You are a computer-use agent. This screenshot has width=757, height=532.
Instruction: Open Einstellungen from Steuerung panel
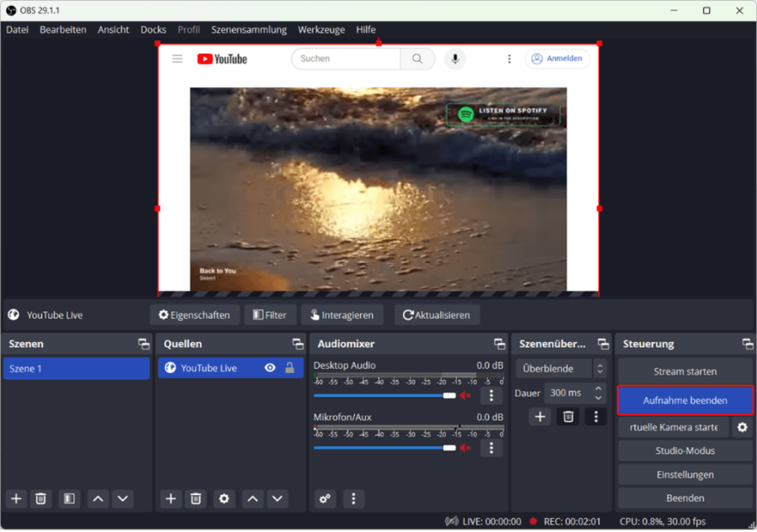(x=685, y=475)
